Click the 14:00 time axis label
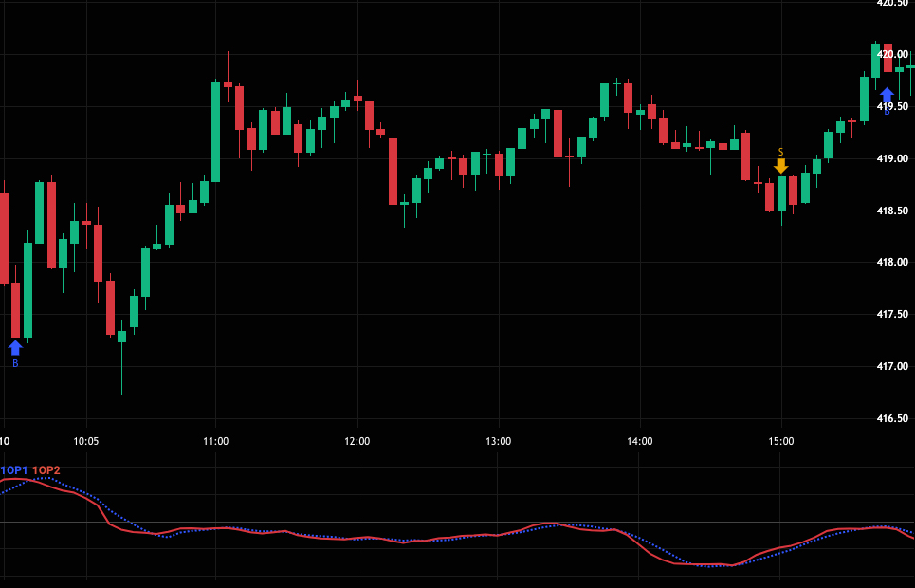This screenshot has width=915, height=588. (x=640, y=441)
